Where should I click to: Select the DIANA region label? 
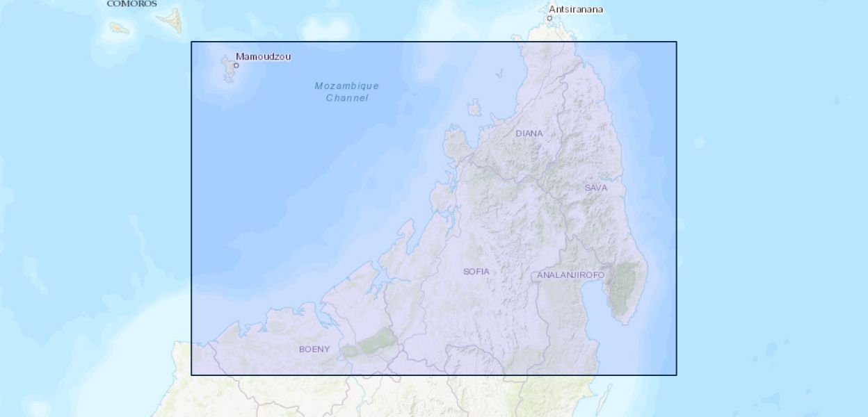coord(529,133)
